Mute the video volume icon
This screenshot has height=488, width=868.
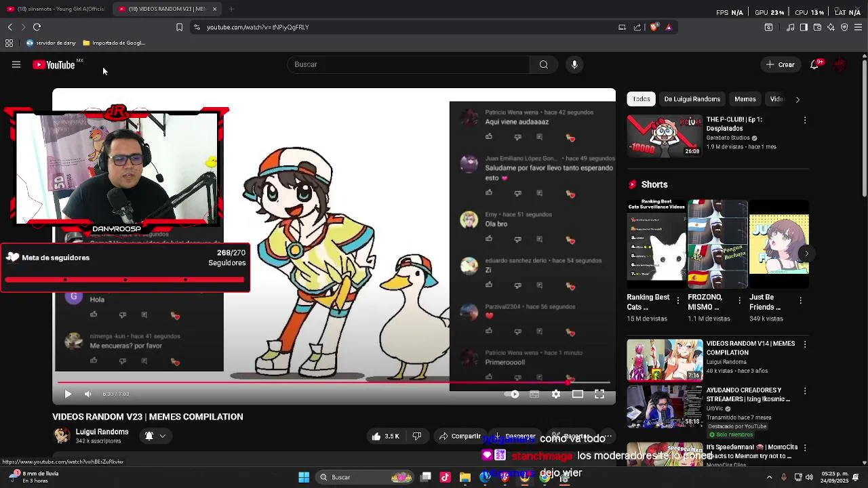point(87,394)
